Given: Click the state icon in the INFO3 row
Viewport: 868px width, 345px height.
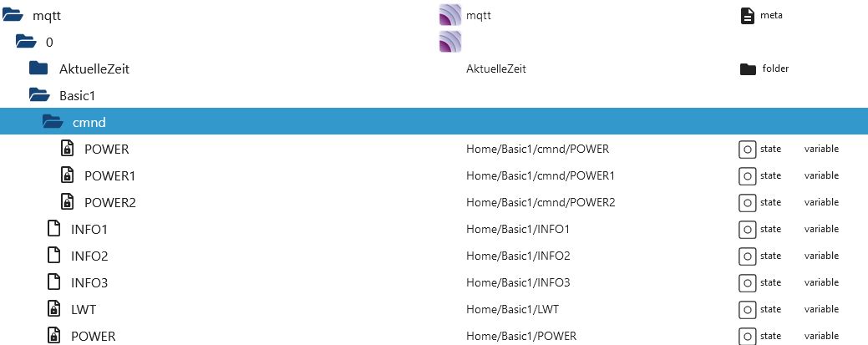Looking at the screenshot, I should tap(747, 282).
